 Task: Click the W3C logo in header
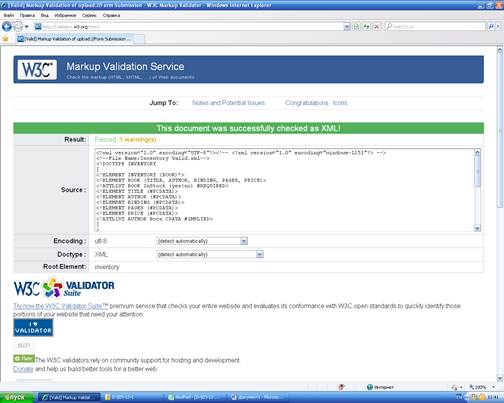(x=37, y=70)
